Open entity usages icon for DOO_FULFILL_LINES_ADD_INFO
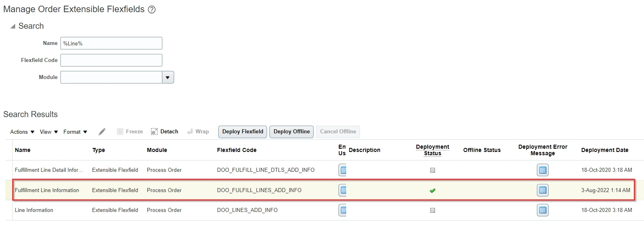This screenshot has width=644, height=231. [342, 190]
